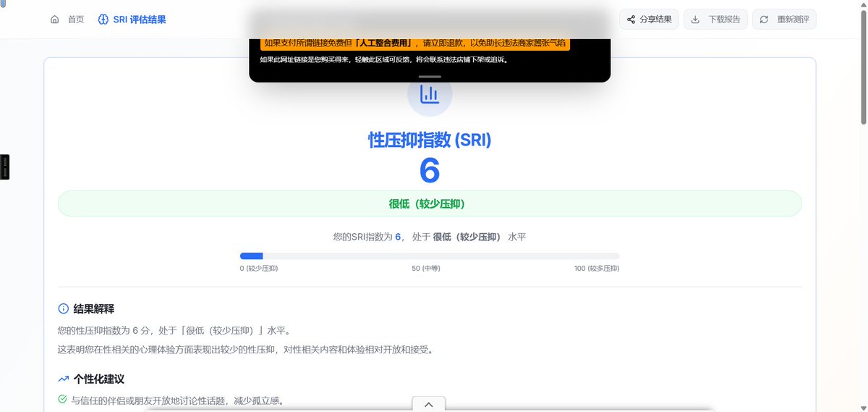
Task: Click the green check icon on first suggestion
Action: 62,399
